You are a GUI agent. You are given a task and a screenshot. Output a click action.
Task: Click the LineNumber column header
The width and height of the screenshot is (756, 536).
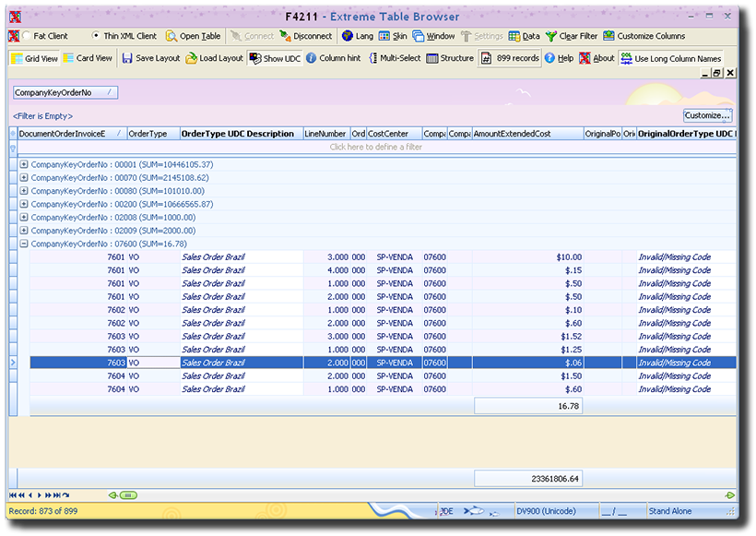coord(326,134)
